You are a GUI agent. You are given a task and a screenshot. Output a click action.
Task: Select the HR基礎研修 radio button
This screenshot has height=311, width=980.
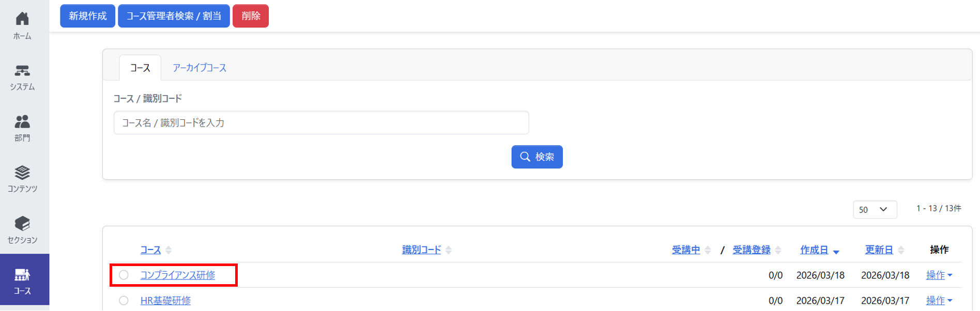coord(124,300)
